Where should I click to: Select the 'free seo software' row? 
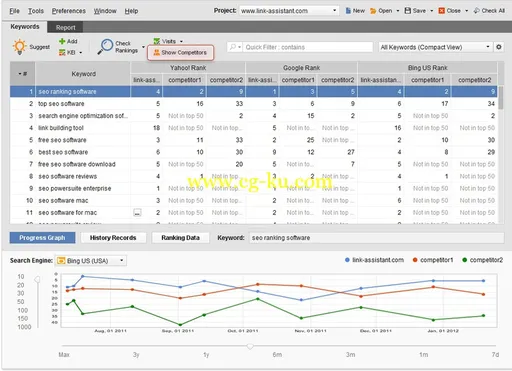[254, 140]
